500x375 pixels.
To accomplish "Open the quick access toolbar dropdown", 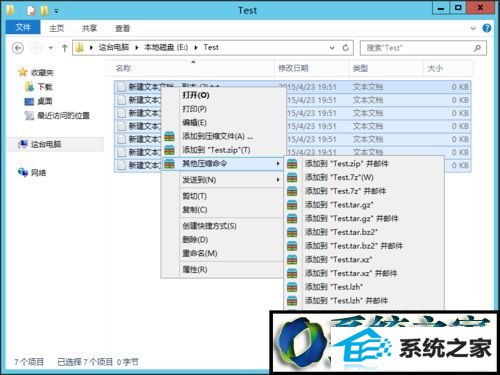I will click(56, 11).
